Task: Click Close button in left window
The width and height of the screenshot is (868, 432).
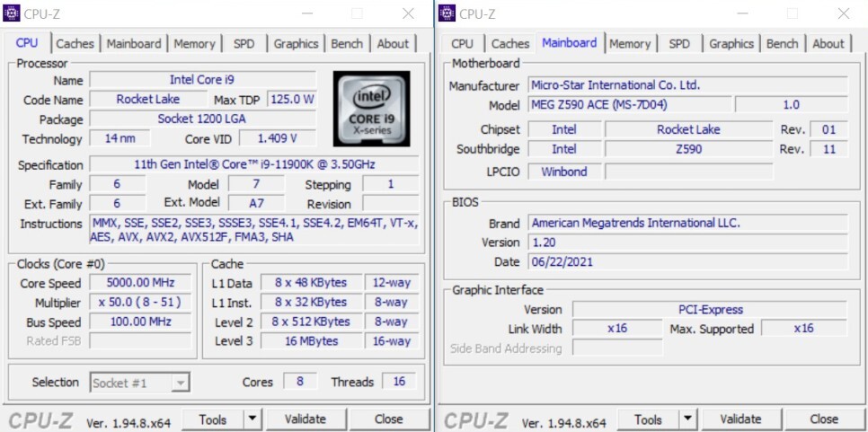Action: point(389,419)
